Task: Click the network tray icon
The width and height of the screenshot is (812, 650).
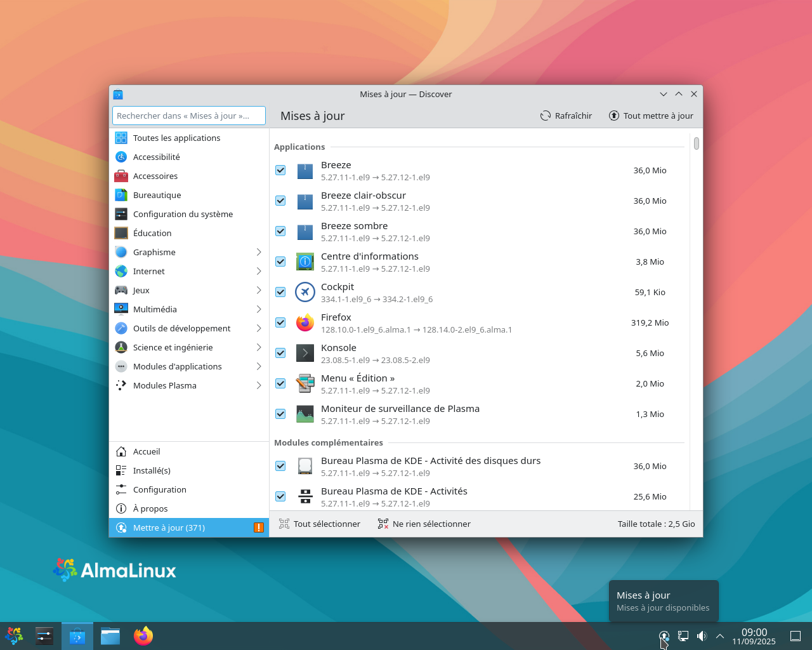Action: 683,636
